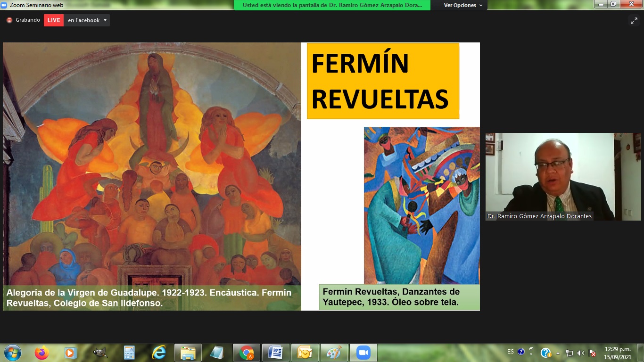Show hidden system tray icons
The height and width of the screenshot is (362, 644).
(558, 353)
